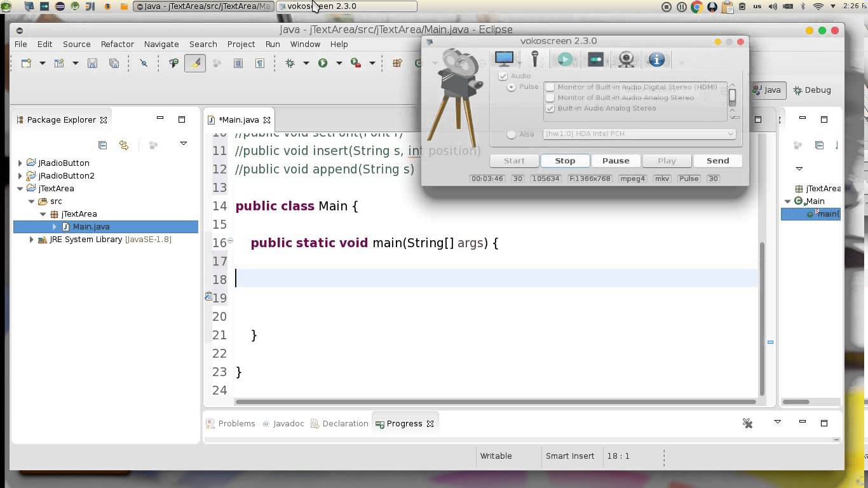Image resolution: width=868 pixels, height=488 pixels.
Task: Click the green Run button in toolbar
Action: point(323,63)
